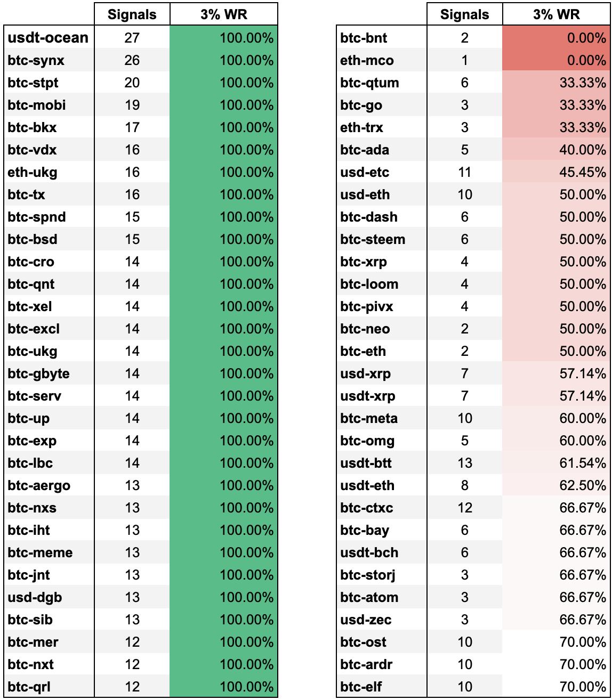Click the 45.45% win rate cell
The image size is (612, 700).
click(x=556, y=172)
